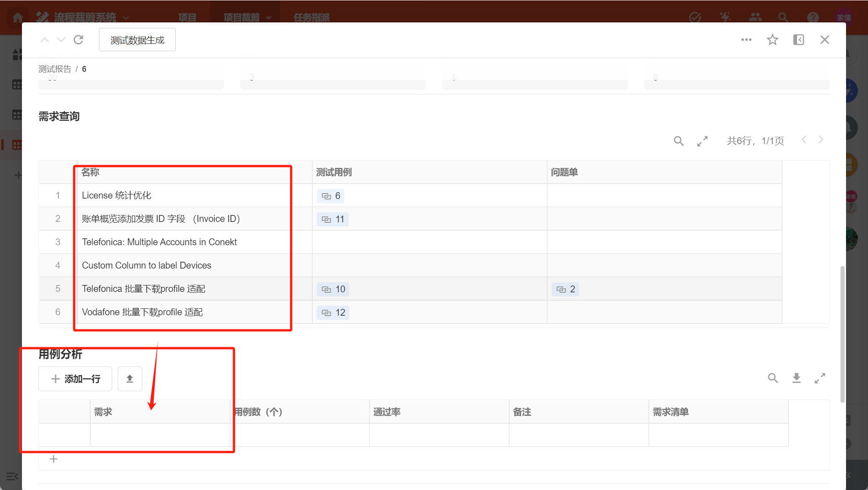Click the 测试数据生成 button
Viewport: 868px width, 490px height.
[x=137, y=40]
